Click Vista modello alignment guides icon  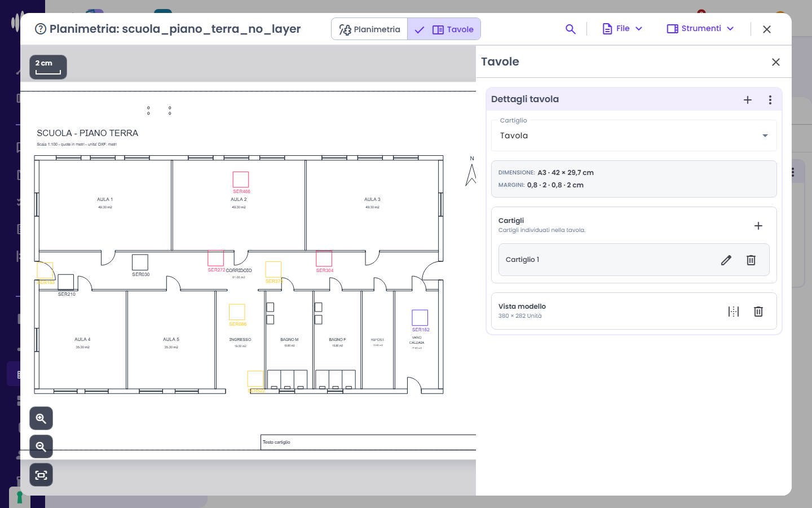pyautogui.click(x=734, y=312)
